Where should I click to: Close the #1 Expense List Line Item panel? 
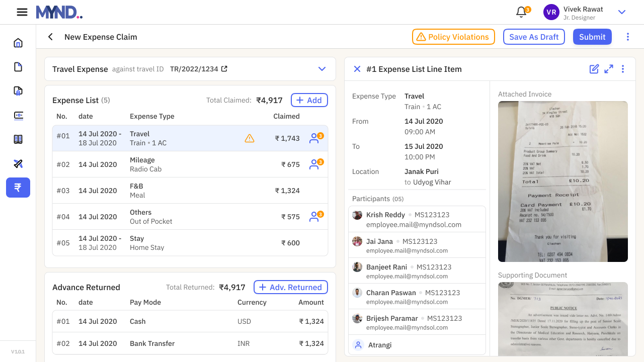pos(357,69)
